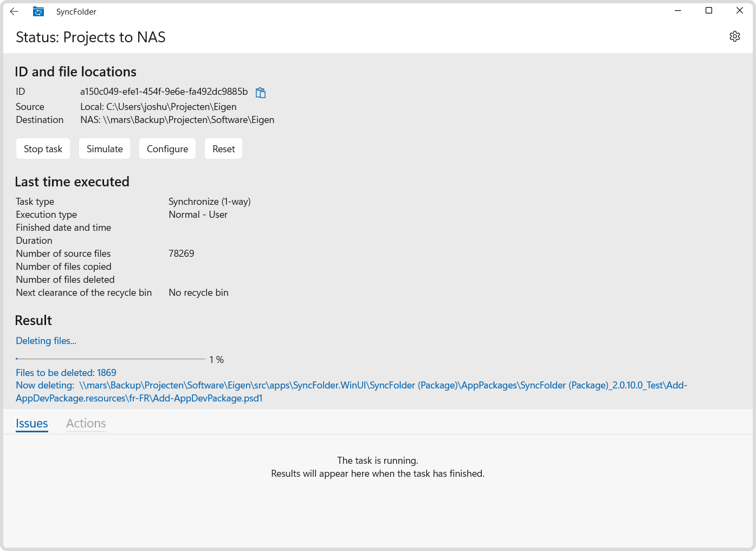The height and width of the screenshot is (551, 756).
Task: Click the Destination NAS path text
Action: (177, 120)
